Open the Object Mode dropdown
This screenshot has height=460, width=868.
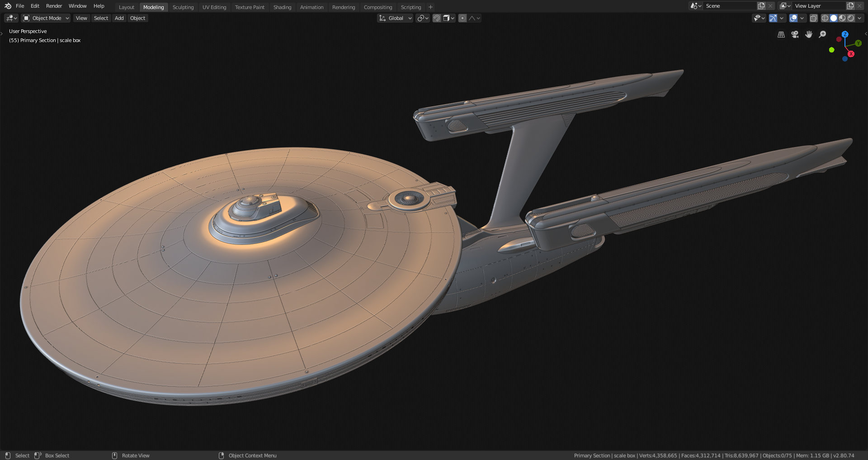point(46,18)
